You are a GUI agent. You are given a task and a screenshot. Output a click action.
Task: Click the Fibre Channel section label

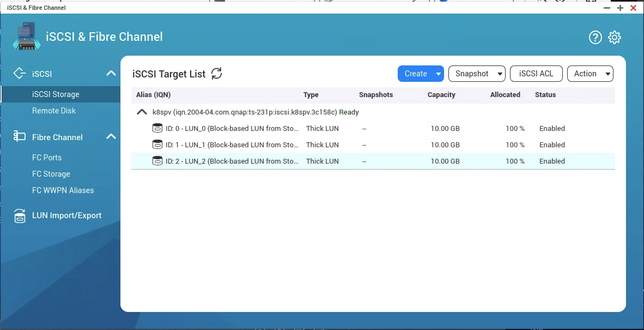[57, 137]
